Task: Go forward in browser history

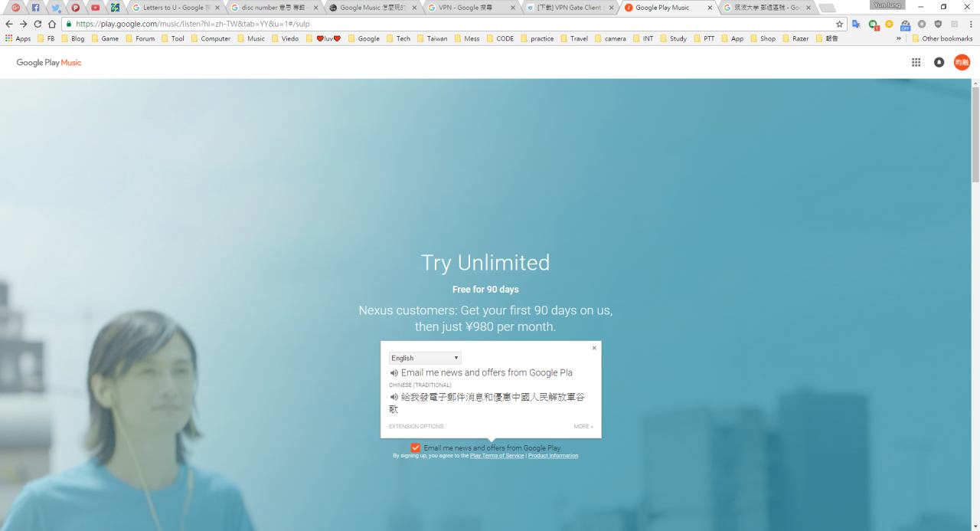Action: tap(24, 24)
